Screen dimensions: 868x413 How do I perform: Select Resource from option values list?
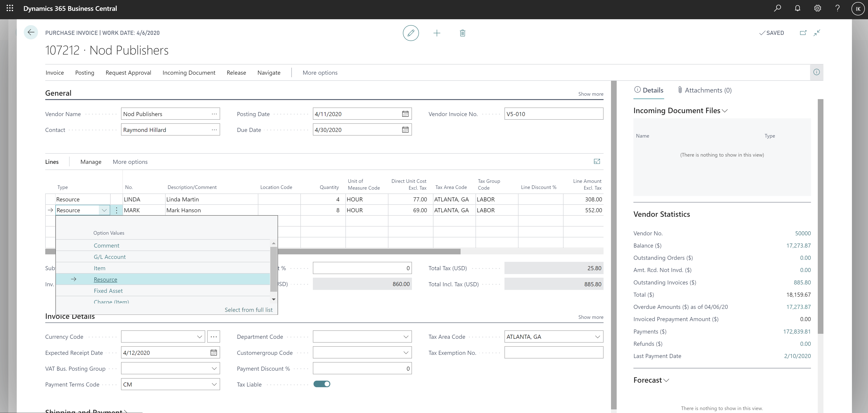pos(105,279)
